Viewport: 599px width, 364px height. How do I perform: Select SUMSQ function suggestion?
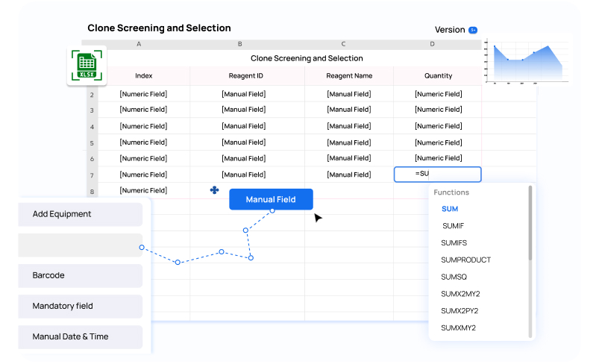[454, 277]
